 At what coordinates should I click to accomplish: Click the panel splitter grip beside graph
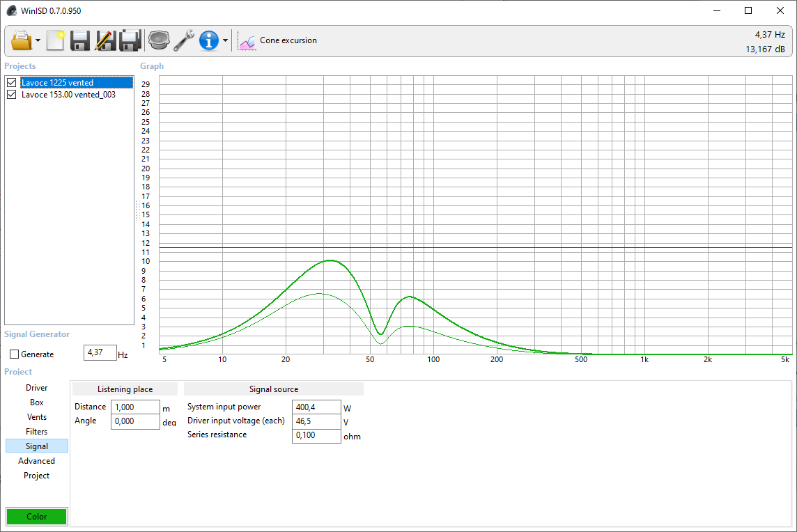[x=137, y=210]
